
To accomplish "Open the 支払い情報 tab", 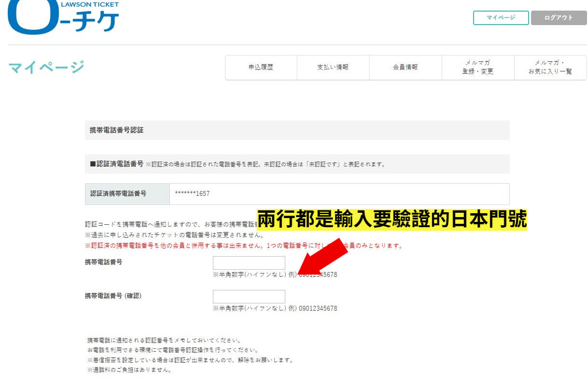I will pos(333,68).
